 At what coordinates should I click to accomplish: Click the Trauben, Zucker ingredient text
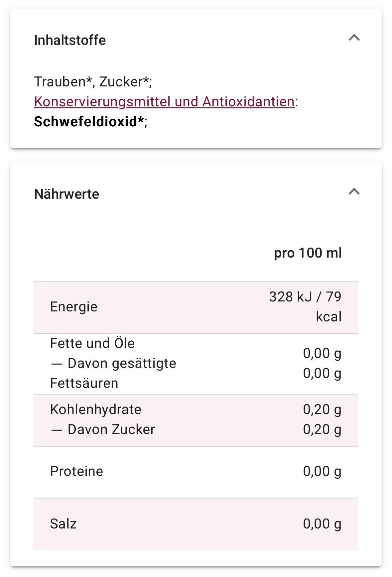coord(93,82)
